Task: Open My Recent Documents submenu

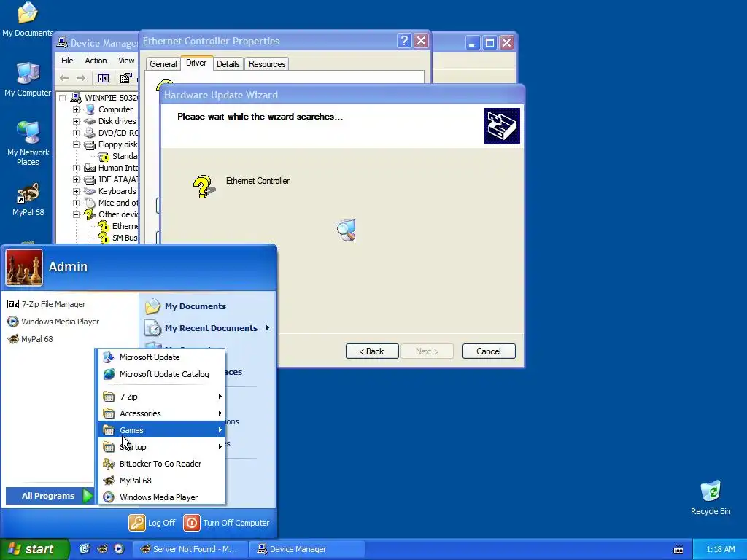Action: [208, 328]
